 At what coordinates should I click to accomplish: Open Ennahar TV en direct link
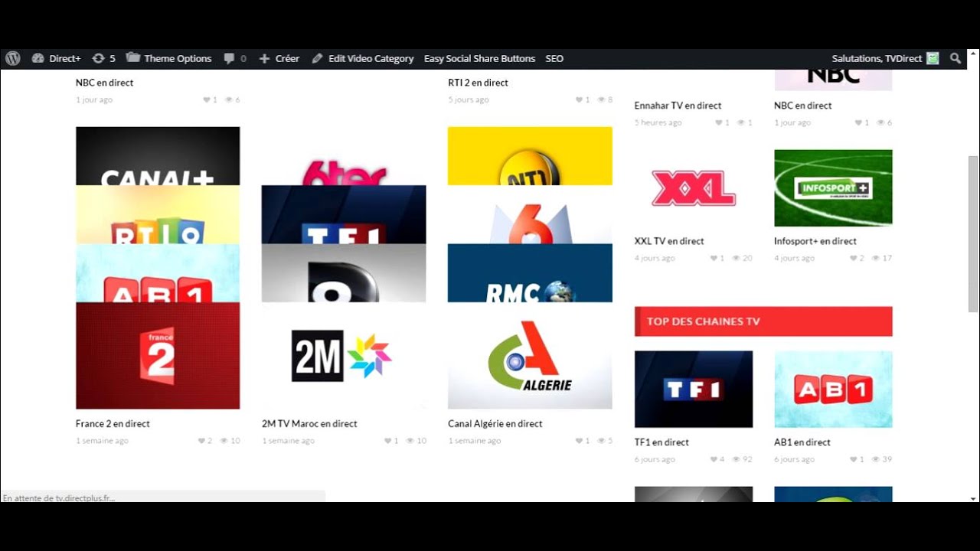point(678,106)
